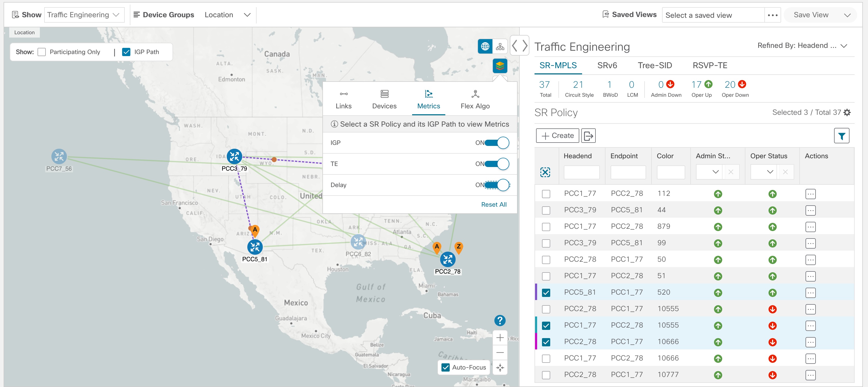Click the Reset All link

coord(493,205)
